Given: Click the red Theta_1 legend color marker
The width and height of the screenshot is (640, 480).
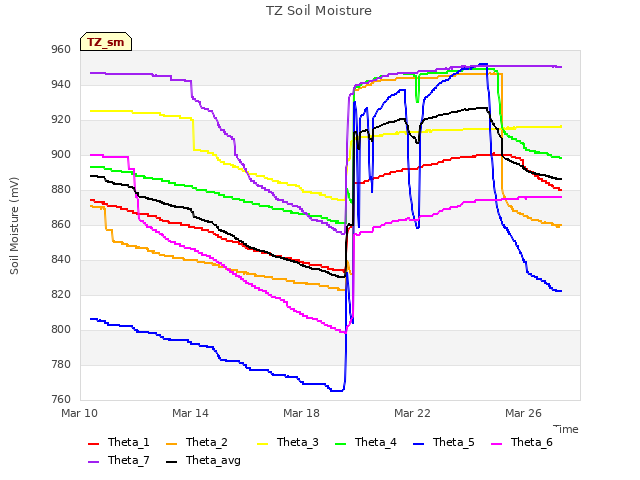Looking at the screenshot, I should [x=93, y=444].
